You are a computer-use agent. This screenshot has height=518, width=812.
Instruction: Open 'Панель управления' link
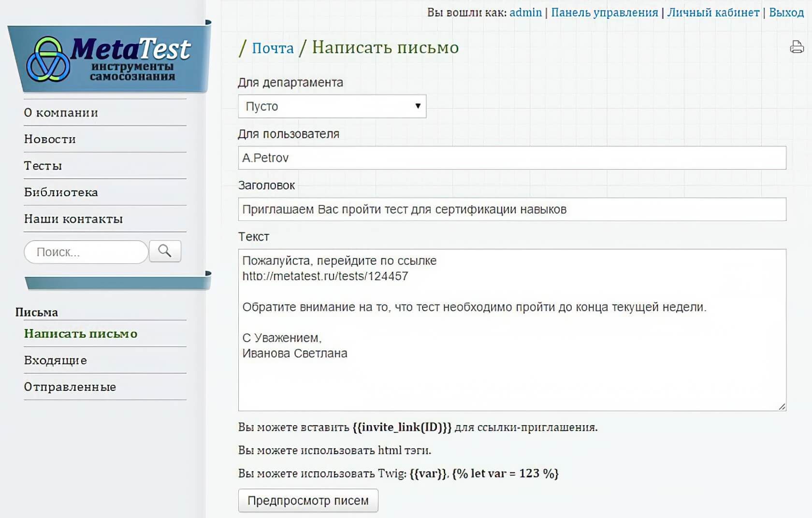[604, 13]
